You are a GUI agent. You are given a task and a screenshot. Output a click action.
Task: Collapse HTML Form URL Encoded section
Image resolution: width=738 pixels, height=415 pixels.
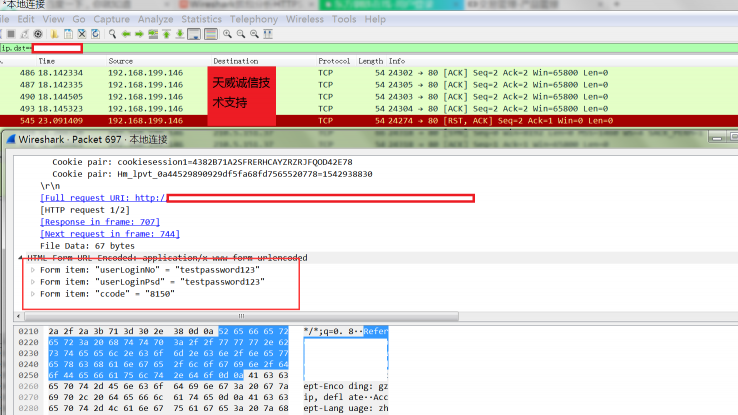tap(21, 258)
